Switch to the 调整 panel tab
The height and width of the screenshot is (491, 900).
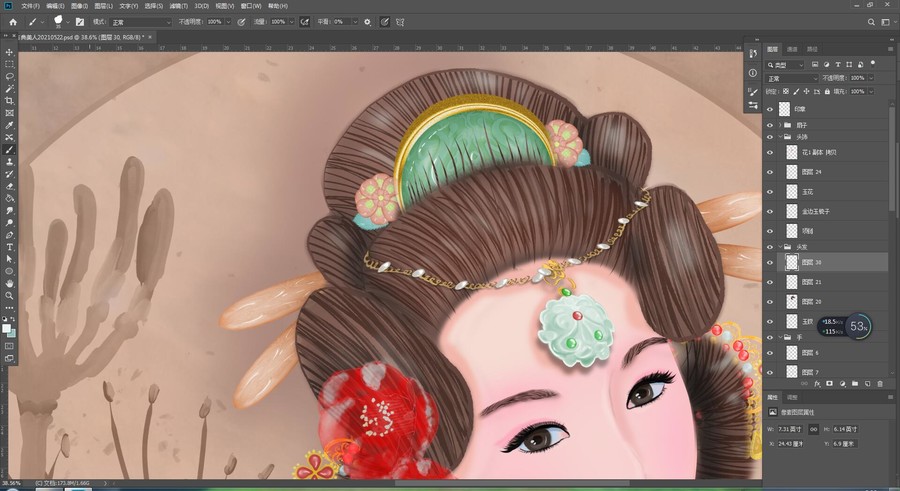[792, 397]
